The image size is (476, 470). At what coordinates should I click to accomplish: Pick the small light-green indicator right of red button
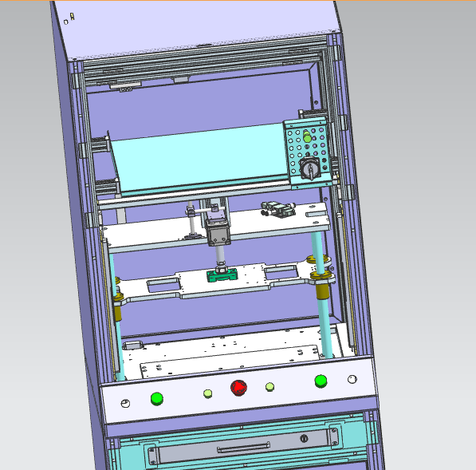click(269, 387)
